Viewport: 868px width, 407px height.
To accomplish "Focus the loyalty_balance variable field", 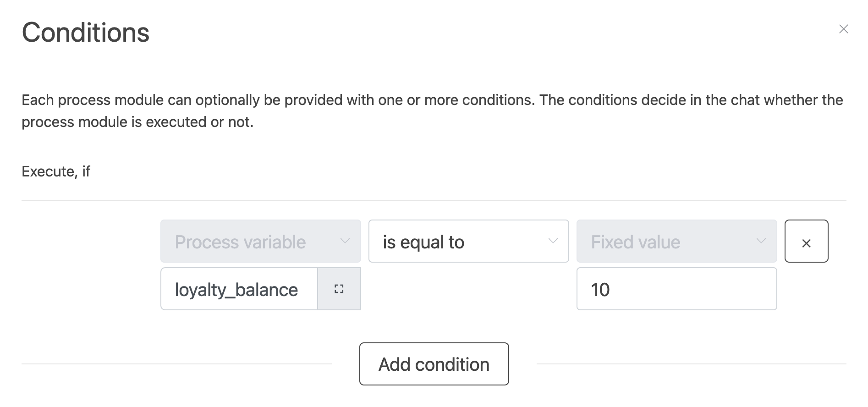I will [238, 289].
